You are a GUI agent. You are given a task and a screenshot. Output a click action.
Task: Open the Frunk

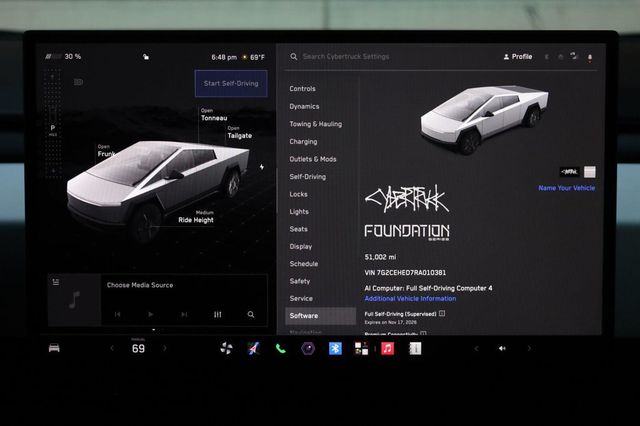click(106, 151)
